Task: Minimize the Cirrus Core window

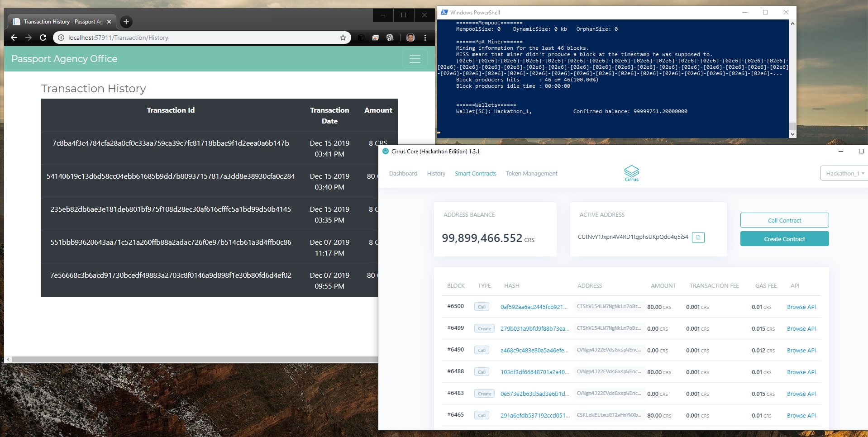Action: [x=841, y=151]
